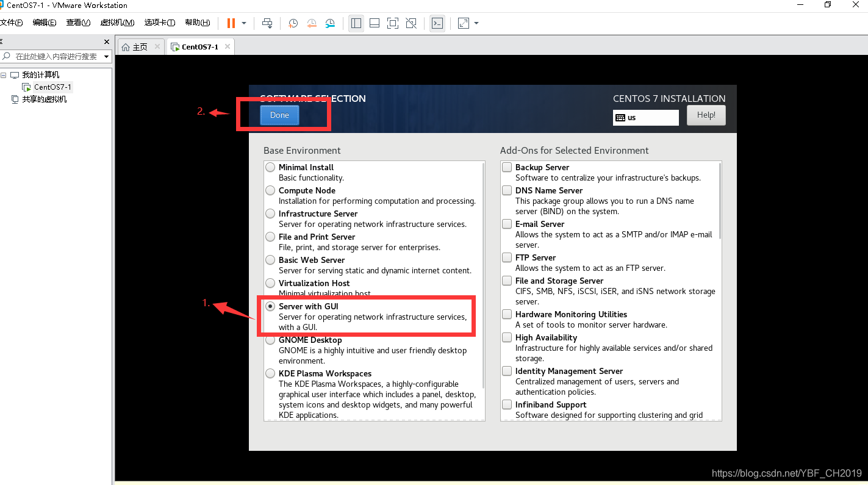Enable the Infiniband Support checkbox
Screen dimensions: 868x485
click(x=507, y=404)
